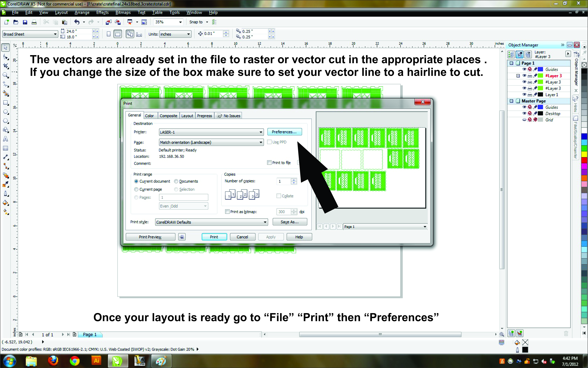Click the New document icon
The image size is (588, 368).
[7, 22]
